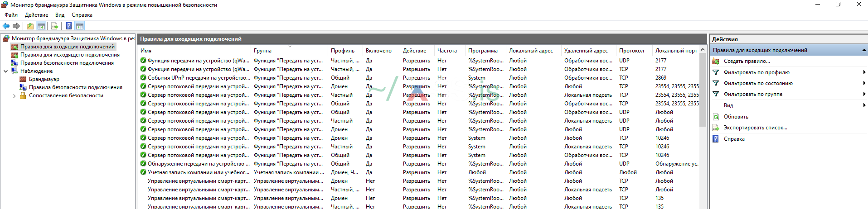Click the up arrow of the list scrollbar
This screenshot has height=209, width=868.
tap(703, 49)
